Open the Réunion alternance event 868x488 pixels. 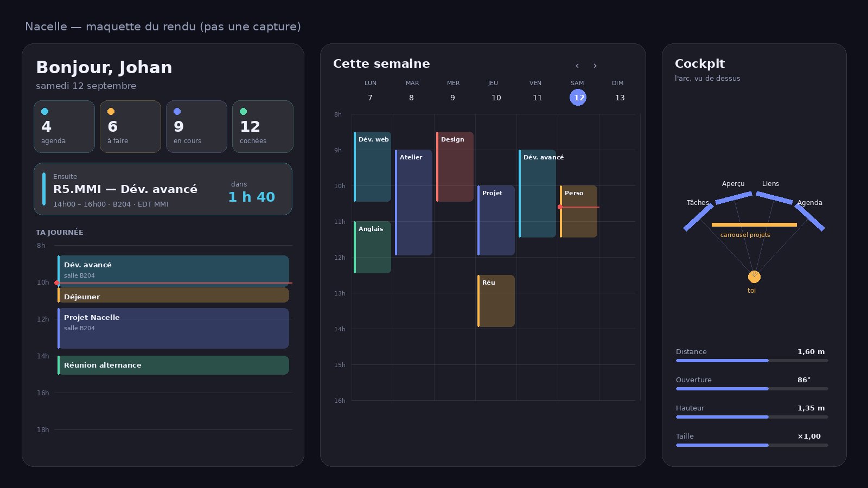[x=173, y=365]
